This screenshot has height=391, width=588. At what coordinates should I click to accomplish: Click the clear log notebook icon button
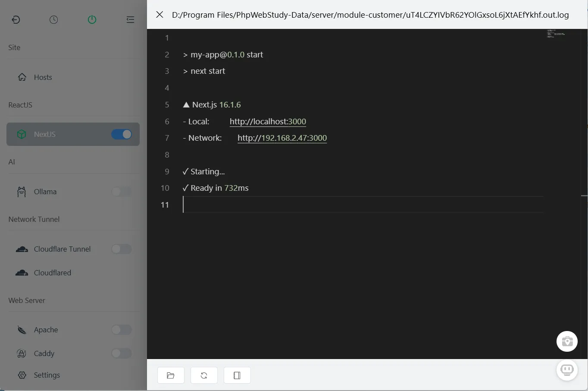[x=237, y=375]
